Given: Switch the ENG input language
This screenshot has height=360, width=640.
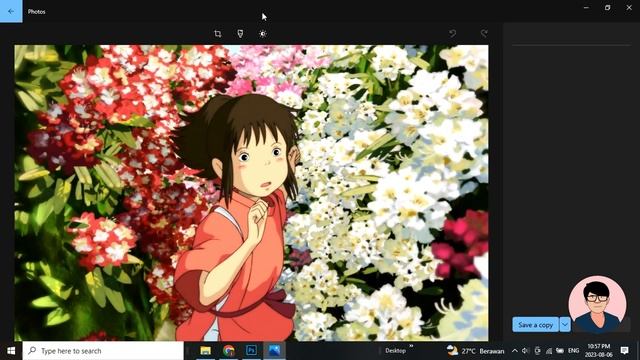Looking at the screenshot, I should pos(573,351).
